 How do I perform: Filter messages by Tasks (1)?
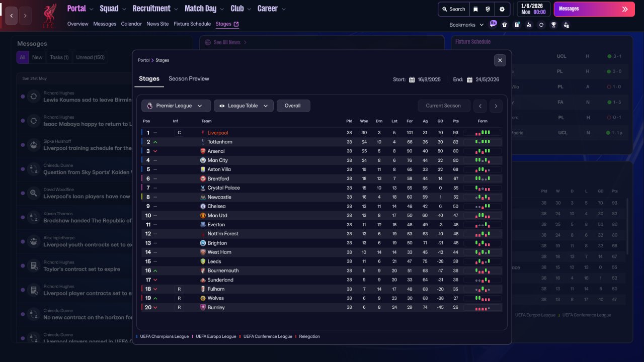pyautogui.click(x=59, y=57)
